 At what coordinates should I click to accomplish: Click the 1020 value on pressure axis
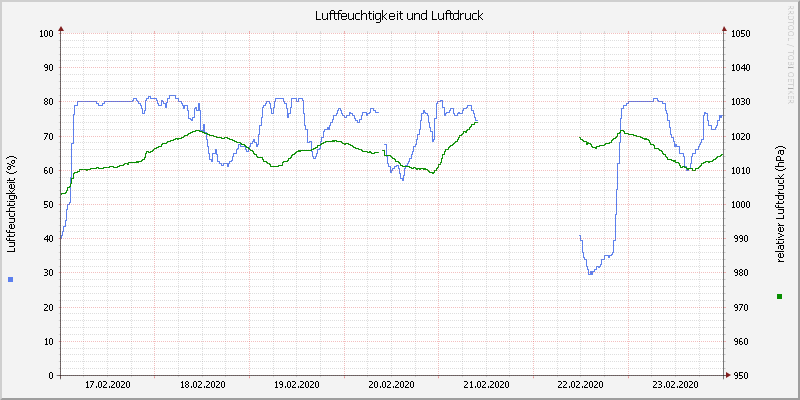[x=740, y=136]
